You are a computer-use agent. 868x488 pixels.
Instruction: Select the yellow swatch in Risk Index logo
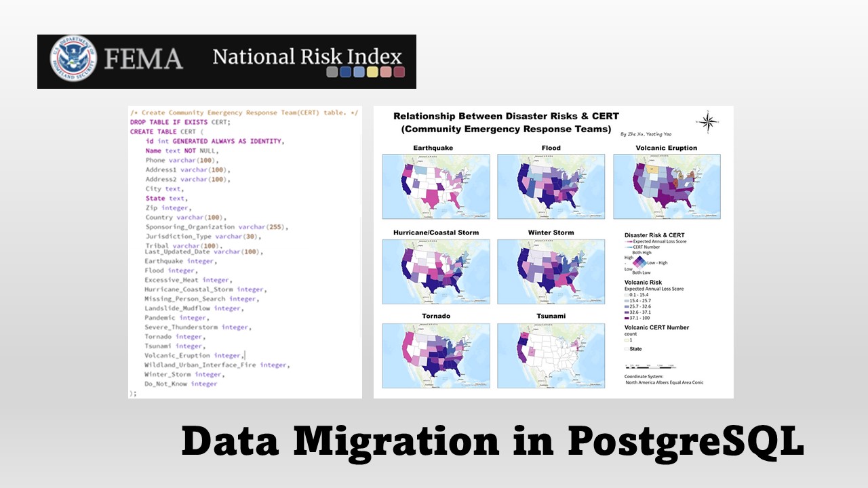372,72
